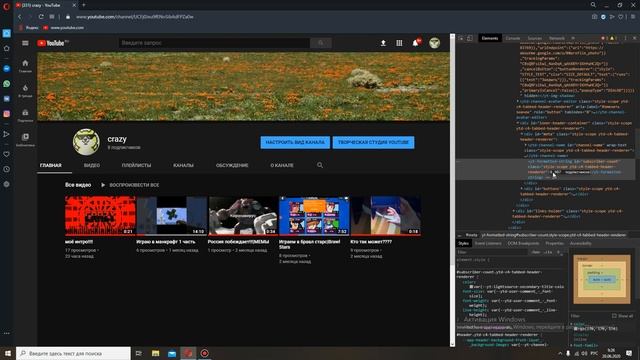Open video titled мой интро!!!!
This screenshot has height=360, width=640.
tap(79, 242)
